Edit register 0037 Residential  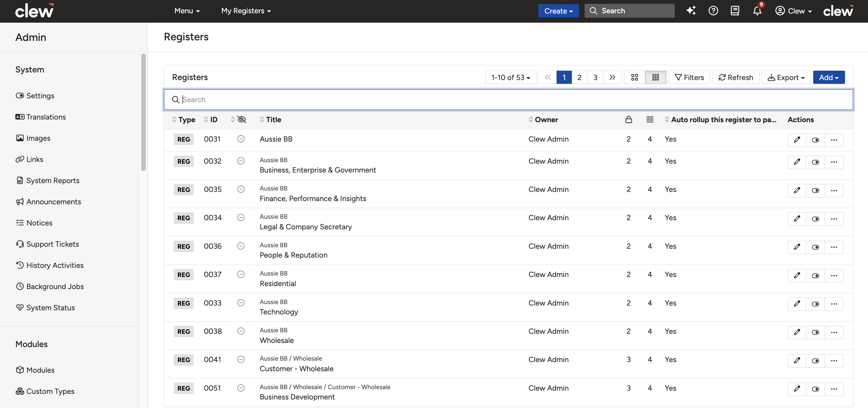coord(797,275)
